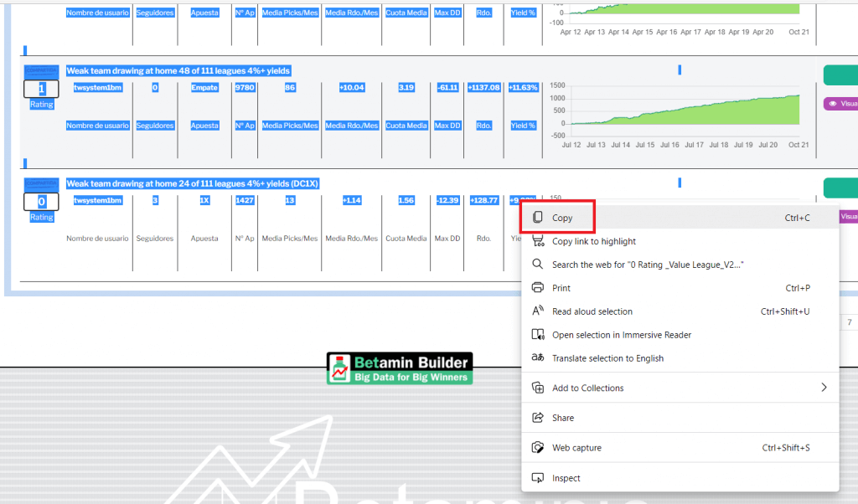Click 'Compartida' badge above rating 1
This screenshot has width=858, height=504.
click(41, 70)
